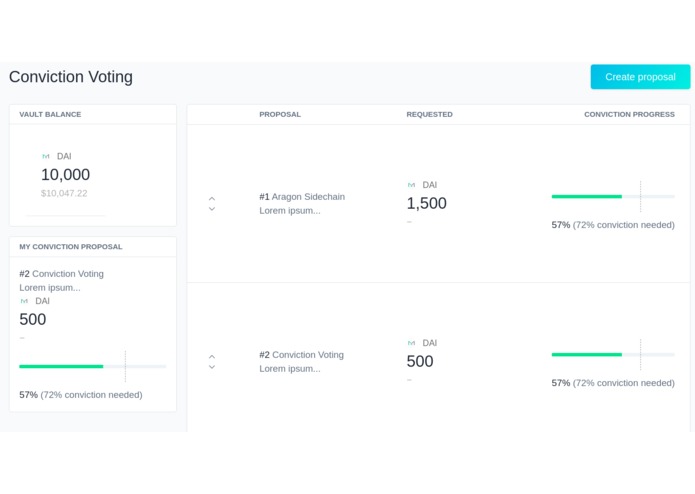Click the 10,000 vault balance amount
The height and width of the screenshot is (494, 695).
pyautogui.click(x=66, y=175)
